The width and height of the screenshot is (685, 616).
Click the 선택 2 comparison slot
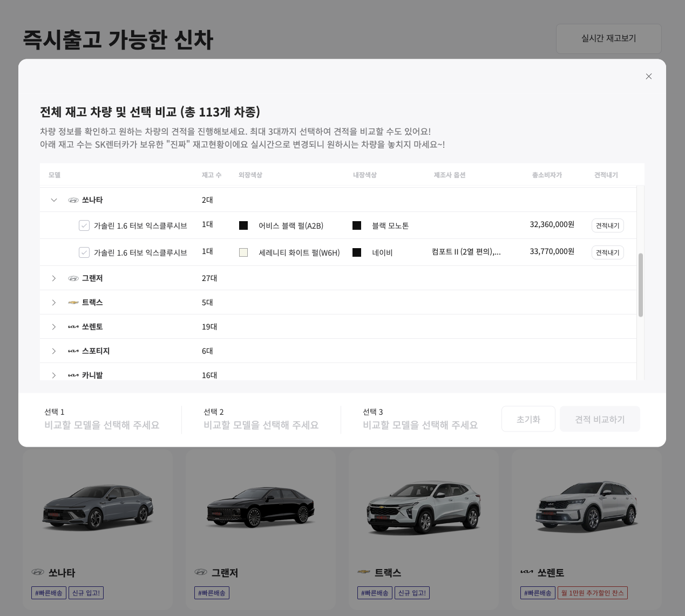(261, 419)
